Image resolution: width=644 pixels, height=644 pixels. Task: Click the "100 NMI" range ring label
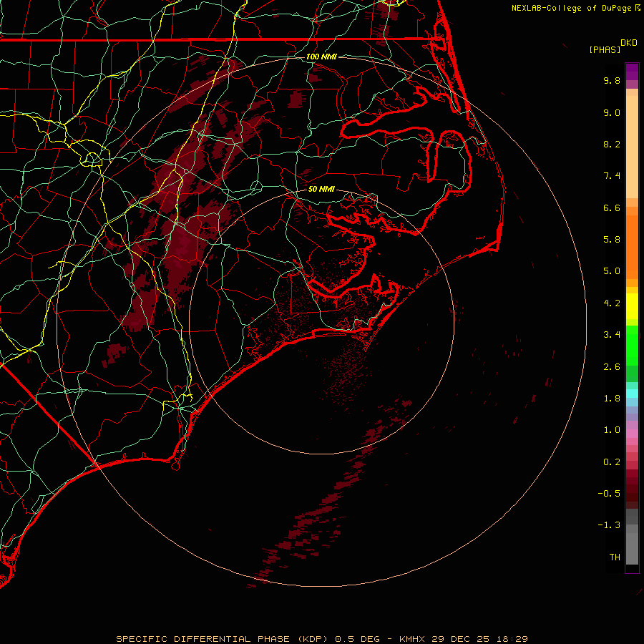pos(321,57)
